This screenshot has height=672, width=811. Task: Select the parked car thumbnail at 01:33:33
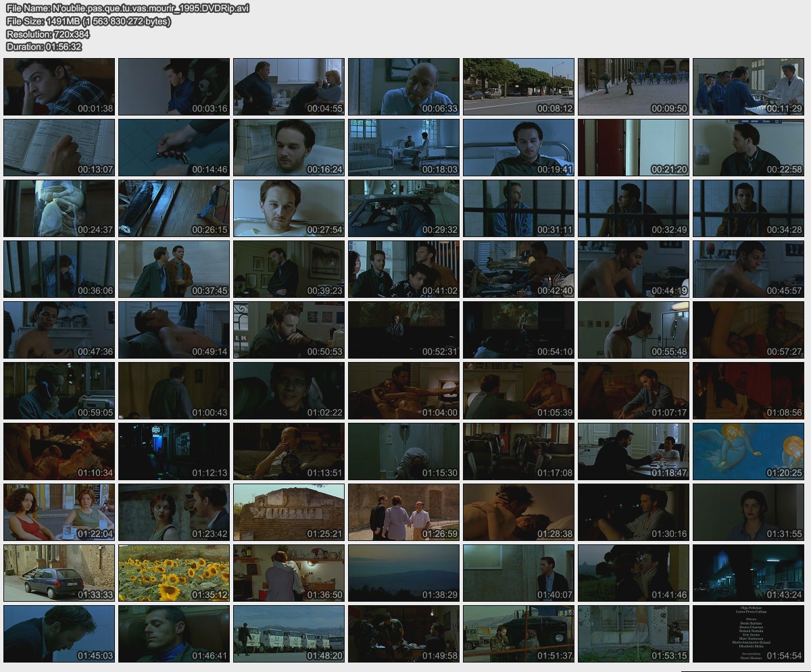[x=59, y=573]
